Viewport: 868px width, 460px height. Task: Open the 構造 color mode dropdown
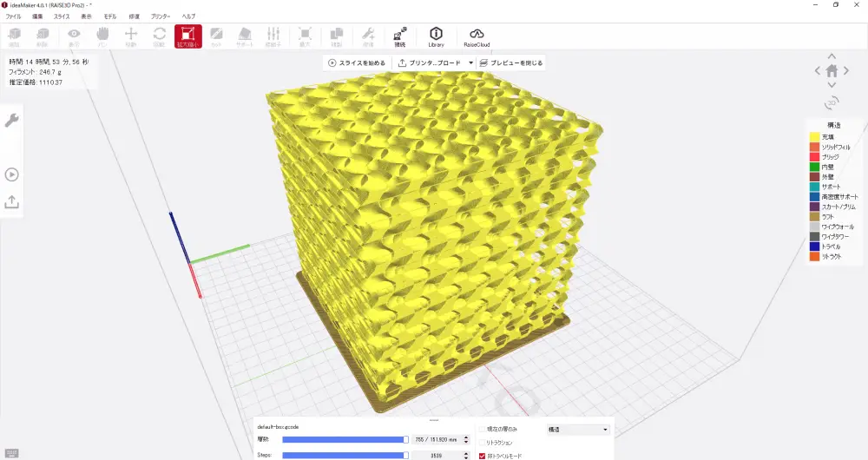(x=577, y=429)
